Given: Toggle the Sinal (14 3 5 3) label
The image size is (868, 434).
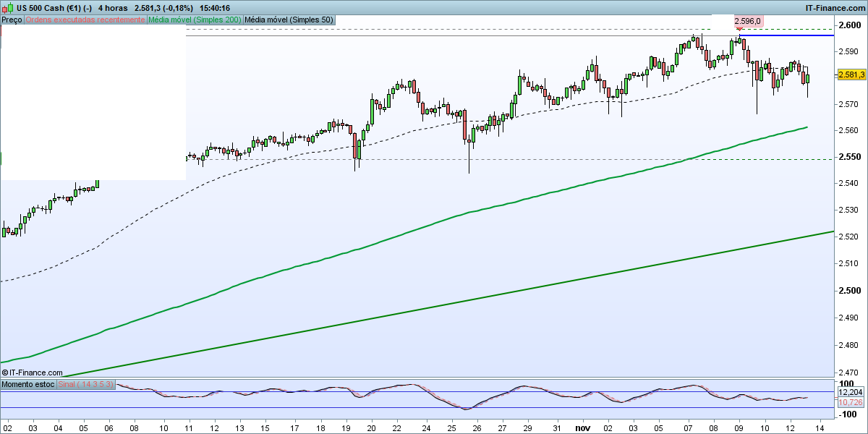Looking at the screenshot, I should (85, 384).
